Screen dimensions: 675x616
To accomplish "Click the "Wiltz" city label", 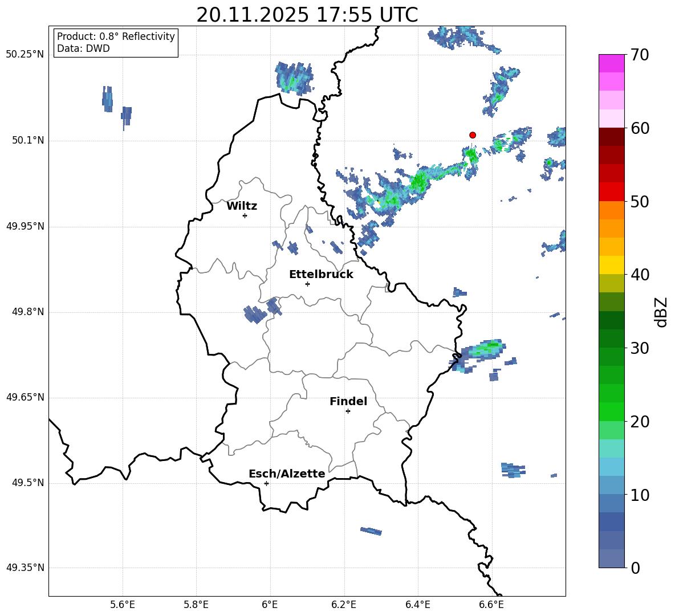I will pyautogui.click(x=242, y=206).
